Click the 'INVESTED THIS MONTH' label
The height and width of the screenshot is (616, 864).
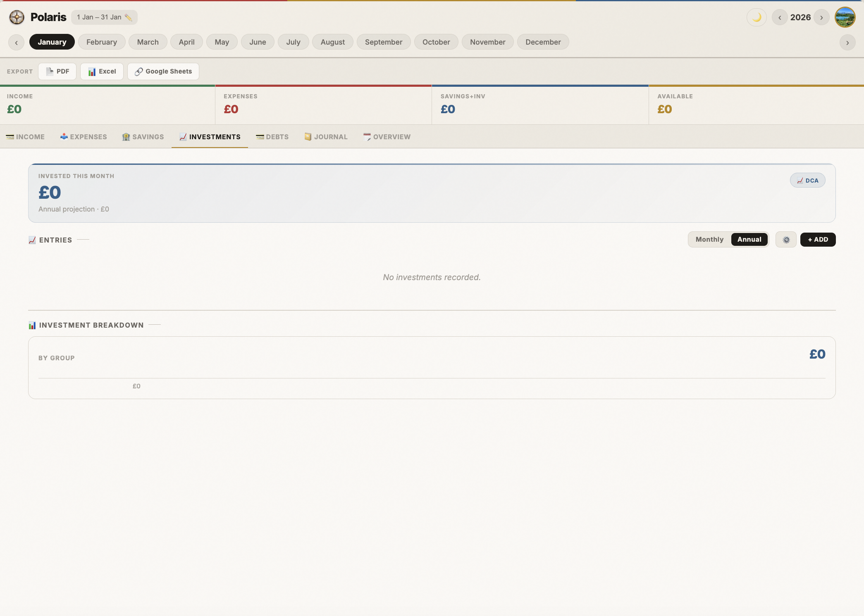76,176
